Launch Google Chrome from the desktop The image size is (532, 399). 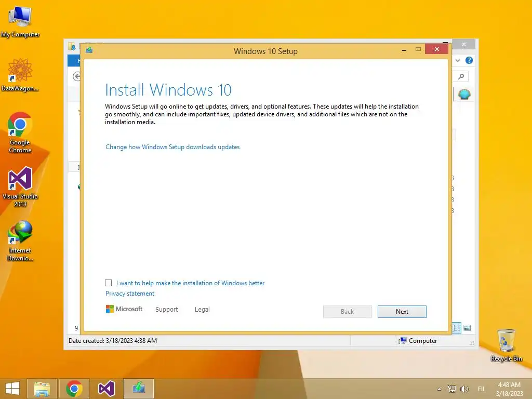pyautogui.click(x=20, y=132)
